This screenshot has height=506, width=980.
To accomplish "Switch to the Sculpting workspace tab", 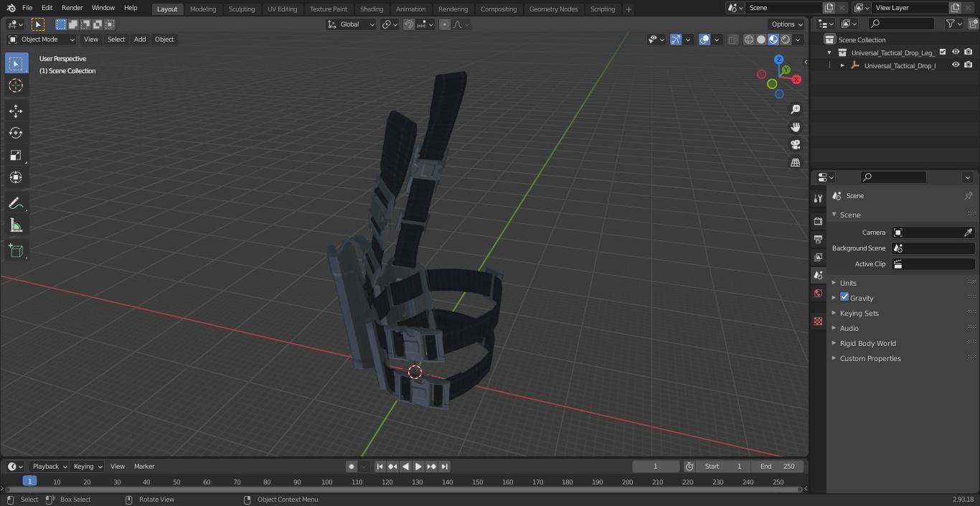I will click(241, 9).
